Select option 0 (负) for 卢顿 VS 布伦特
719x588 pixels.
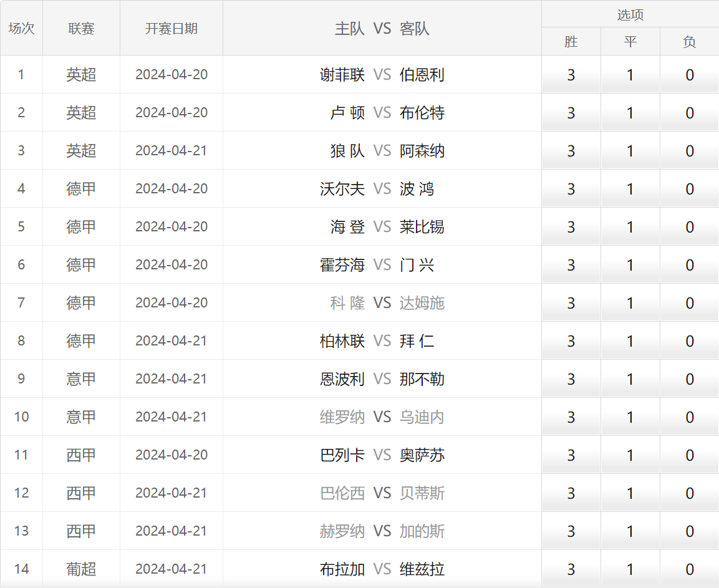point(690,113)
